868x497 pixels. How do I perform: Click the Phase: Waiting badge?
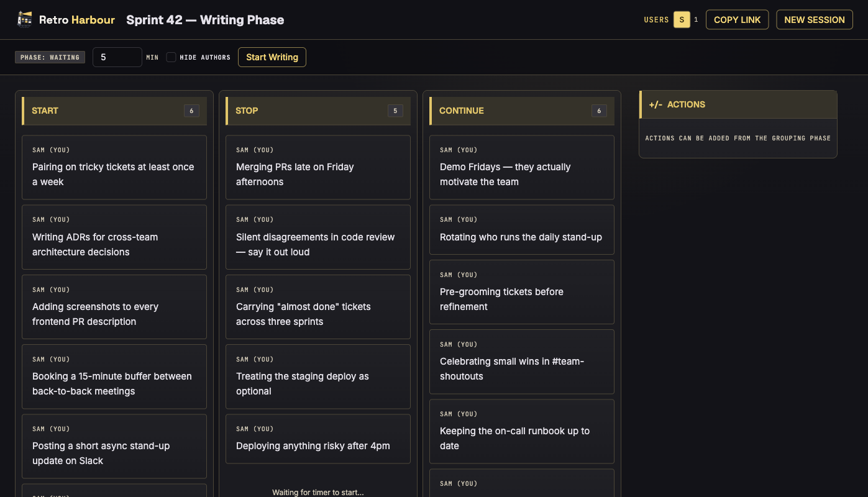pyautogui.click(x=50, y=57)
